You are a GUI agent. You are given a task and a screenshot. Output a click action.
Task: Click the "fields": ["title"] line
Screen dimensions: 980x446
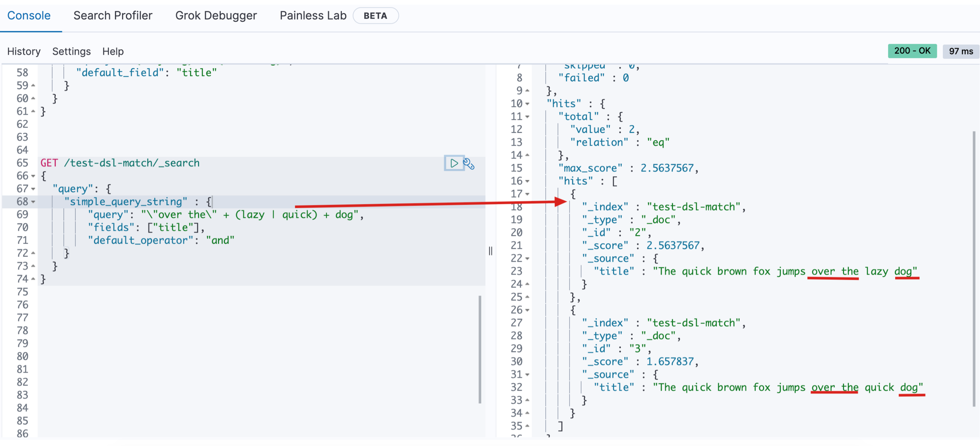pyautogui.click(x=146, y=228)
